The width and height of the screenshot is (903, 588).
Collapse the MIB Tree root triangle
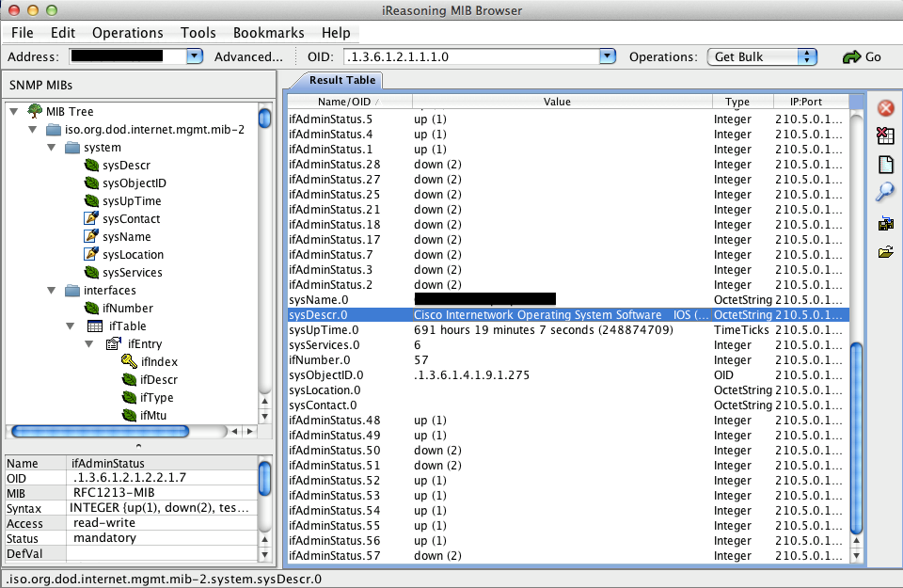[14, 111]
